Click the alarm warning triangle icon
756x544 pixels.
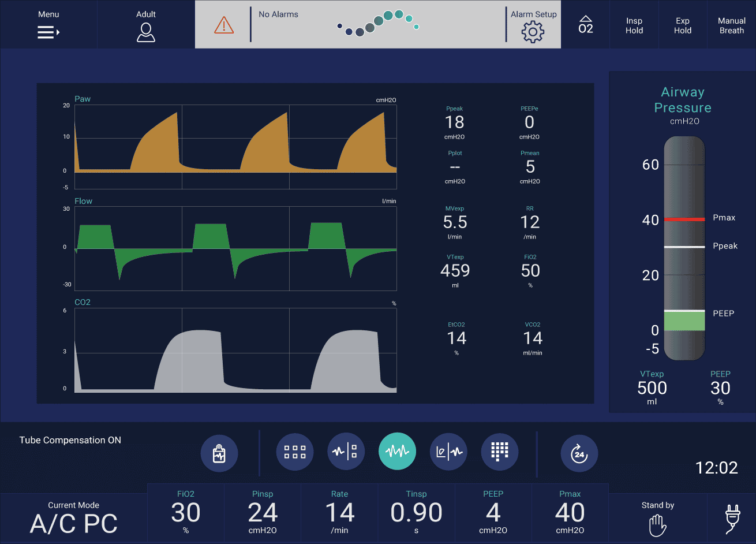(x=223, y=25)
